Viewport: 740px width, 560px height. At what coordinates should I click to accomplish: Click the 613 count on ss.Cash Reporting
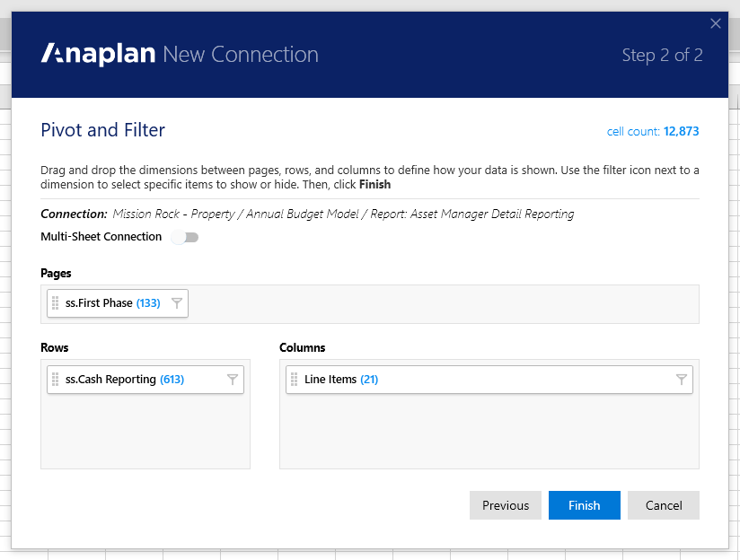pos(172,379)
